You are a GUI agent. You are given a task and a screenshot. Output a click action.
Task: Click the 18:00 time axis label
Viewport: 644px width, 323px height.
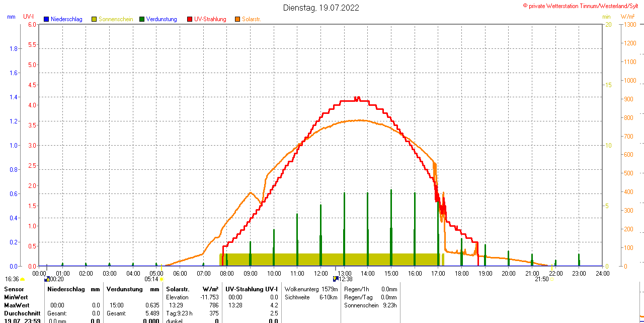(x=461, y=274)
